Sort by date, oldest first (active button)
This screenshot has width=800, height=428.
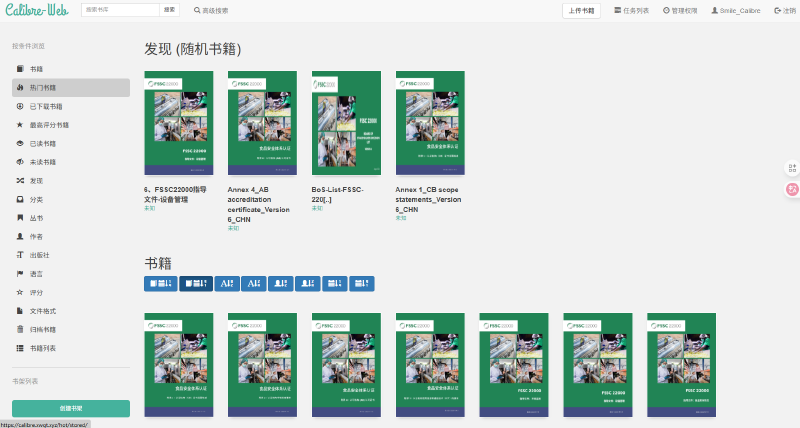coord(196,284)
